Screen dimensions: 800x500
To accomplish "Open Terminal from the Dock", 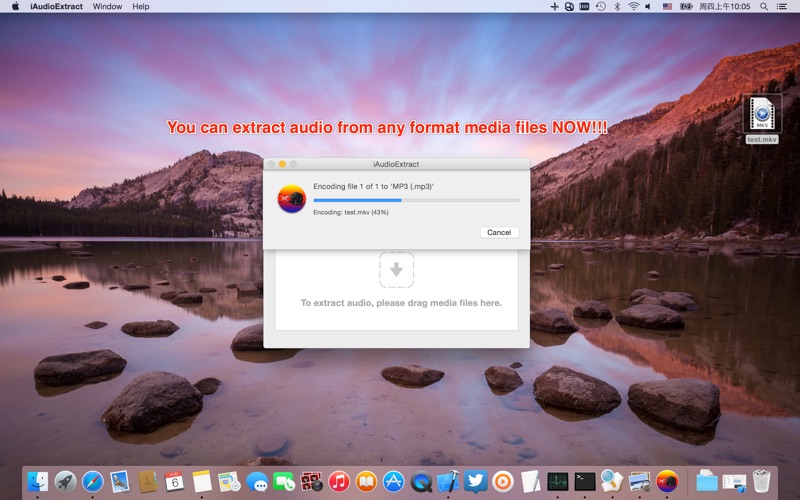I will point(585,481).
